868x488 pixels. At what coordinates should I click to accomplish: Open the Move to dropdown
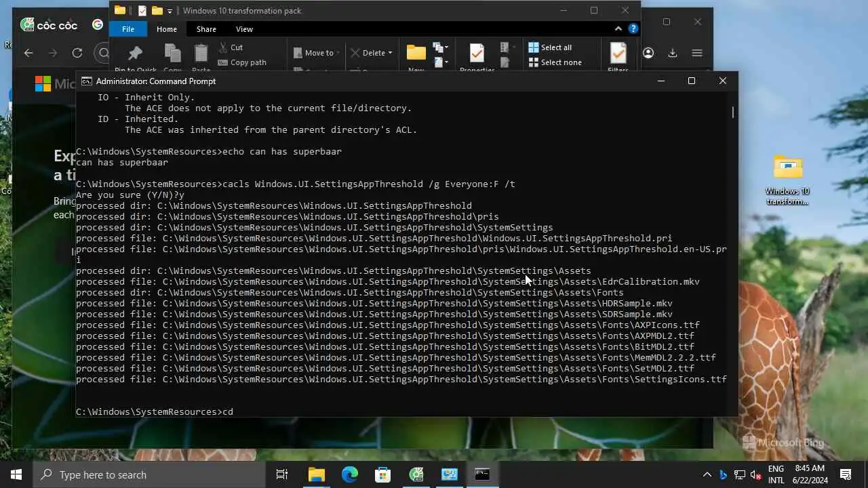click(317, 53)
